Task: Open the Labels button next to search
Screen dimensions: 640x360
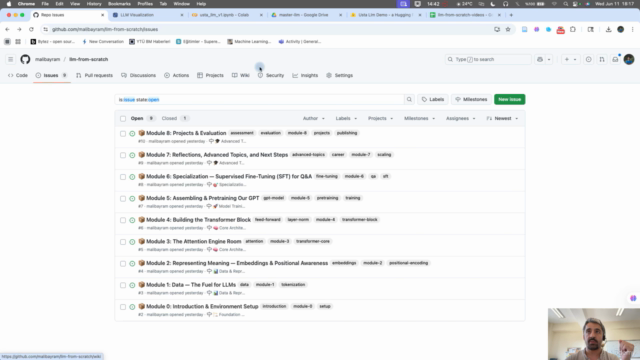Action: 433,100
